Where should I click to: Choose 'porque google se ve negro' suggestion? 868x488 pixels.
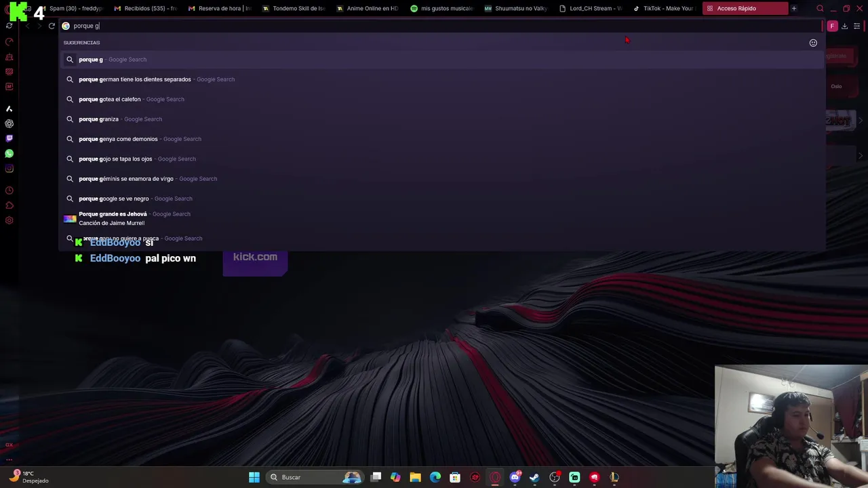tap(442, 199)
